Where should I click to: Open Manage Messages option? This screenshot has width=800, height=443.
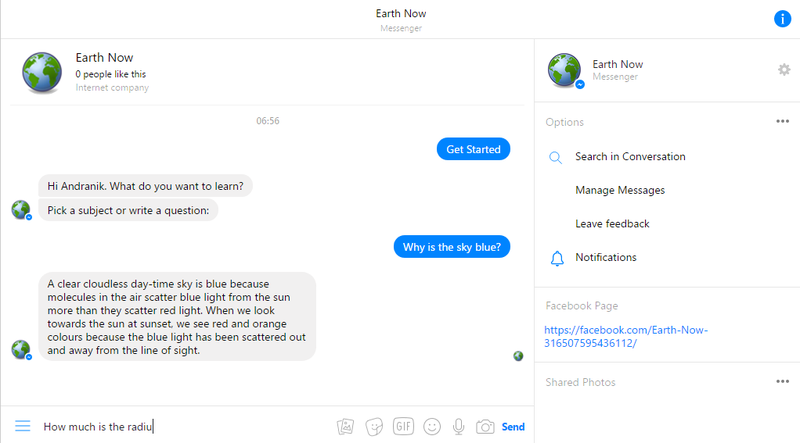(620, 190)
